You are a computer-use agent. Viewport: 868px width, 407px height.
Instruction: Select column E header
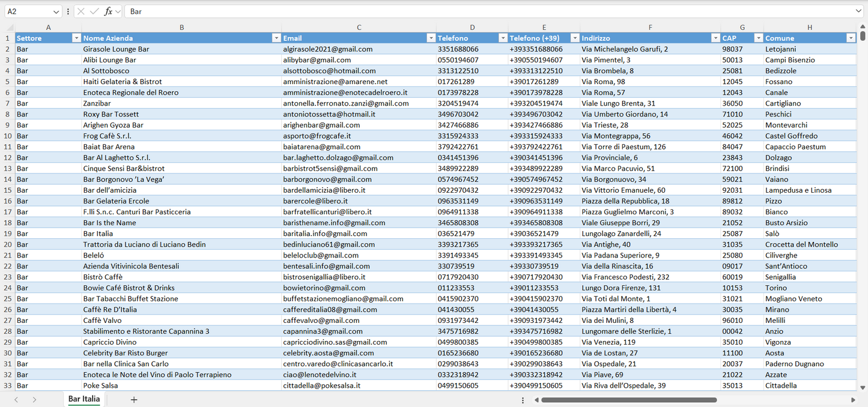(x=544, y=28)
